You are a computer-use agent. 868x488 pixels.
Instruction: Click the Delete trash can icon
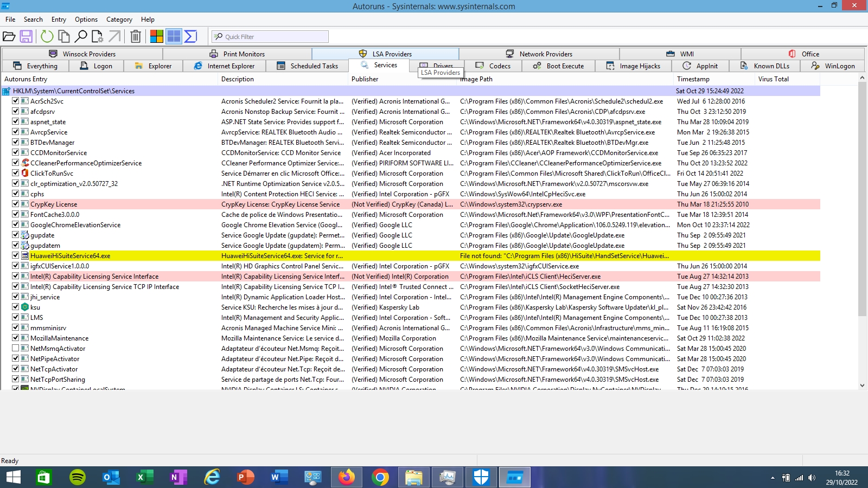tap(136, 36)
